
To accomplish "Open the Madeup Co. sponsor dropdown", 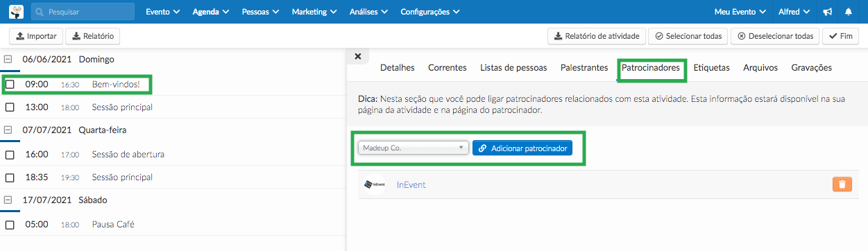I will click(x=414, y=148).
